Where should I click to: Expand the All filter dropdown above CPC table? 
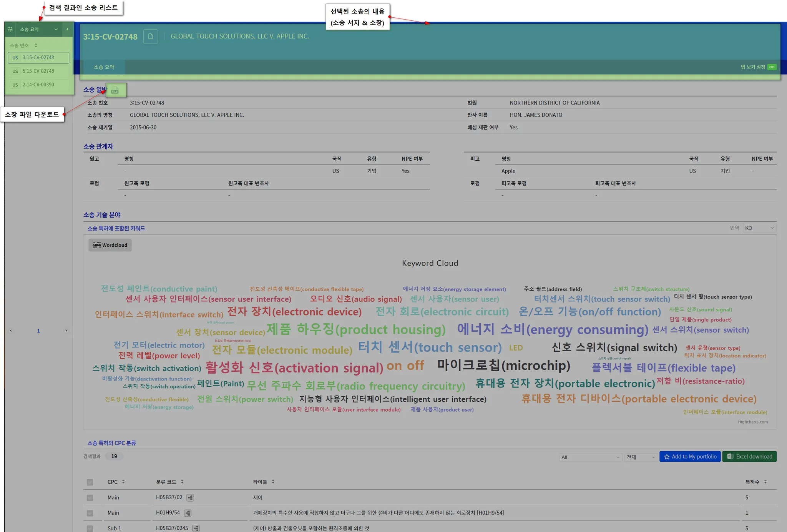590,457
